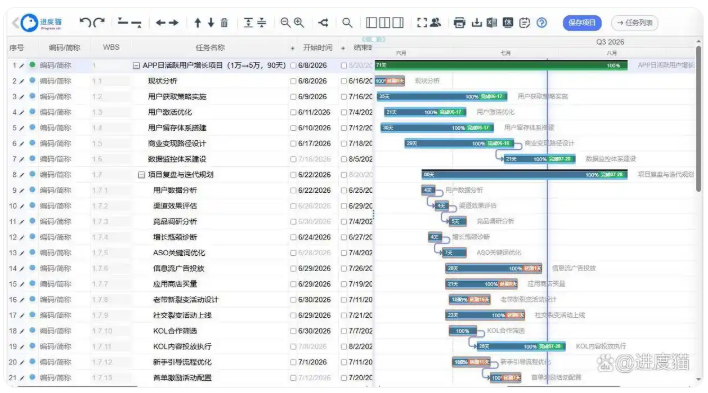Collapse the APP日活跃用户增长项目 root task
This screenshot has height=393, width=708.
pos(136,66)
